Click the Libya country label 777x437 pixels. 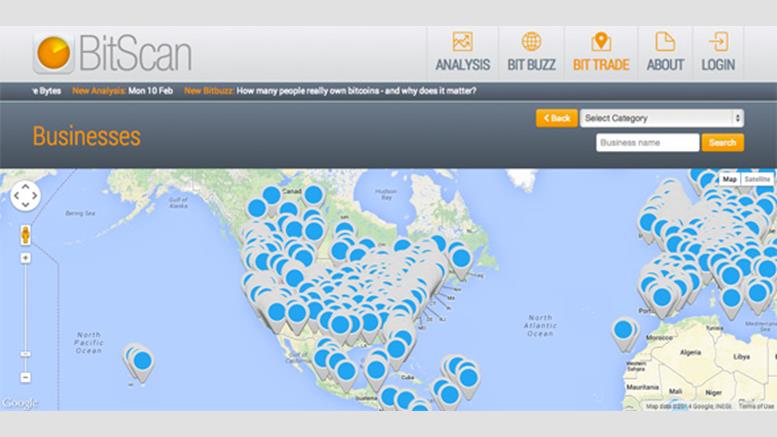pos(741,357)
